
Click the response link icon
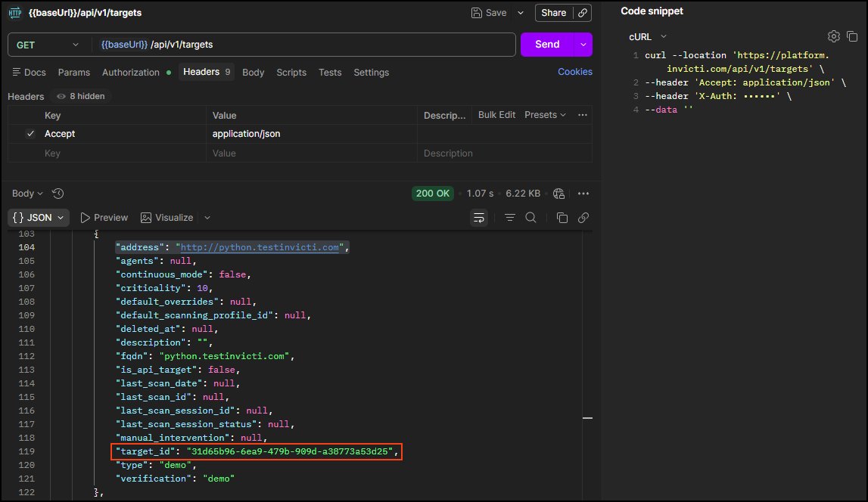coord(583,218)
